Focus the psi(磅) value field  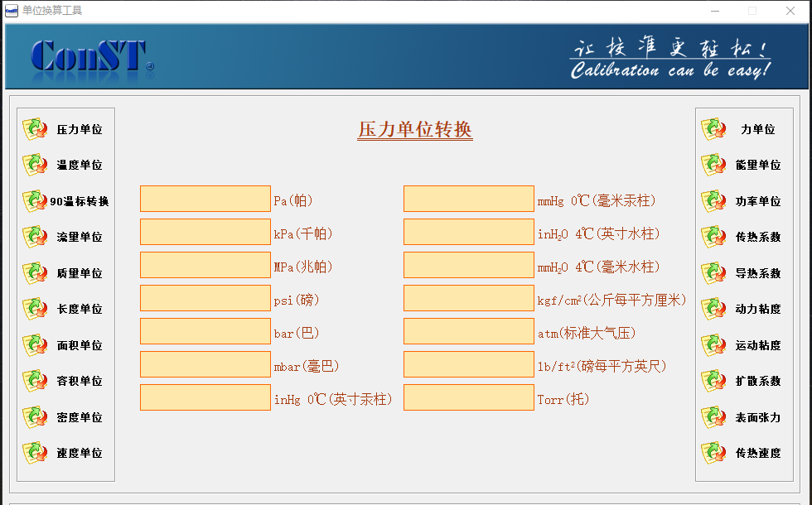[x=205, y=298]
